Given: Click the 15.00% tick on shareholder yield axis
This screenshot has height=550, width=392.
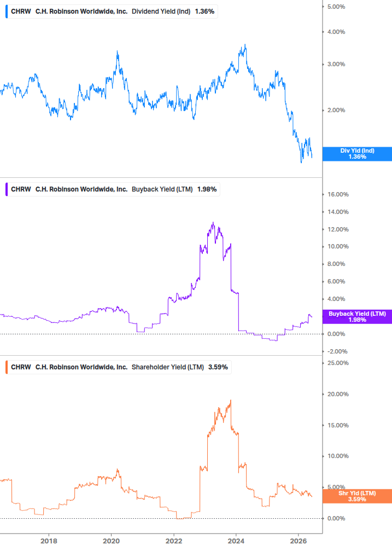Looking at the screenshot, I should point(338,425).
